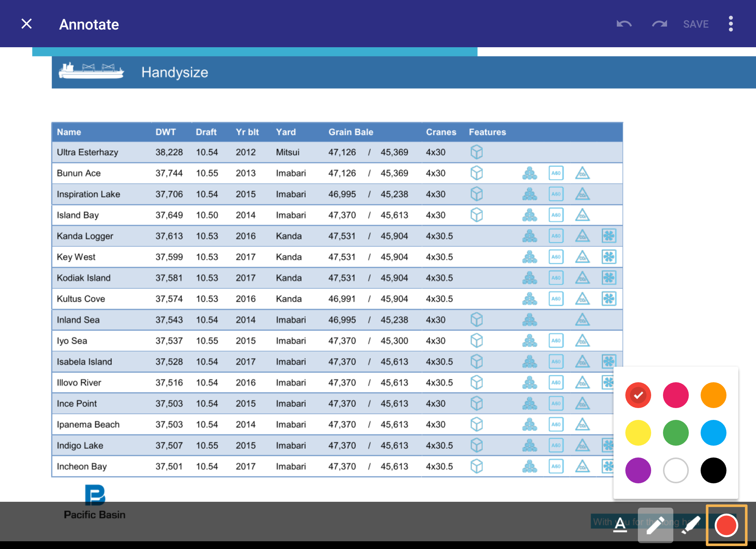Click the Kanda Logger ship name

pyautogui.click(x=85, y=236)
